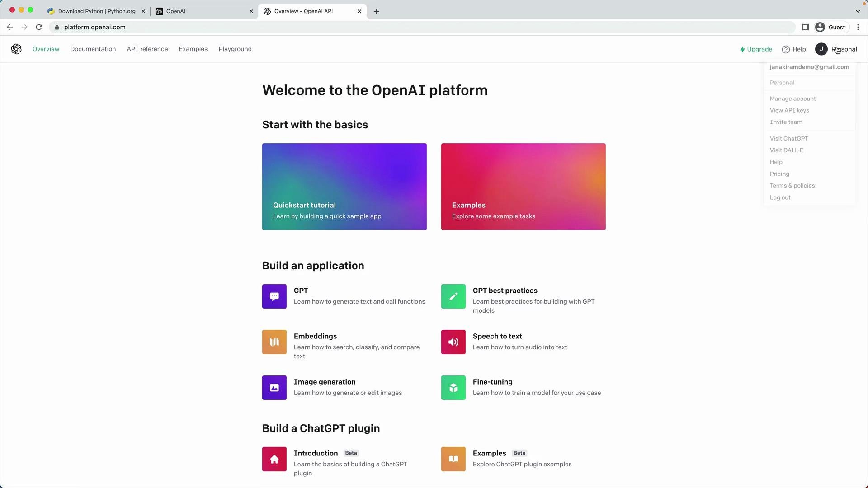This screenshot has width=868, height=488.
Task: Toggle the browser side panel icon
Action: click(x=805, y=27)
